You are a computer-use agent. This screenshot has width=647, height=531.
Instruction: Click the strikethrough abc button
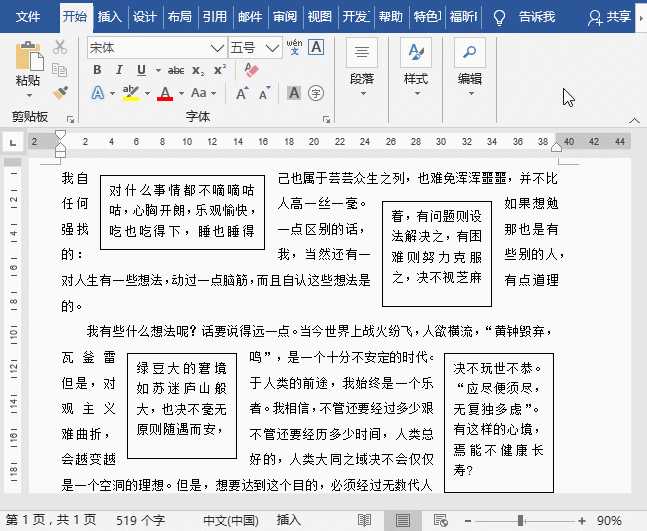pos(176,70)
